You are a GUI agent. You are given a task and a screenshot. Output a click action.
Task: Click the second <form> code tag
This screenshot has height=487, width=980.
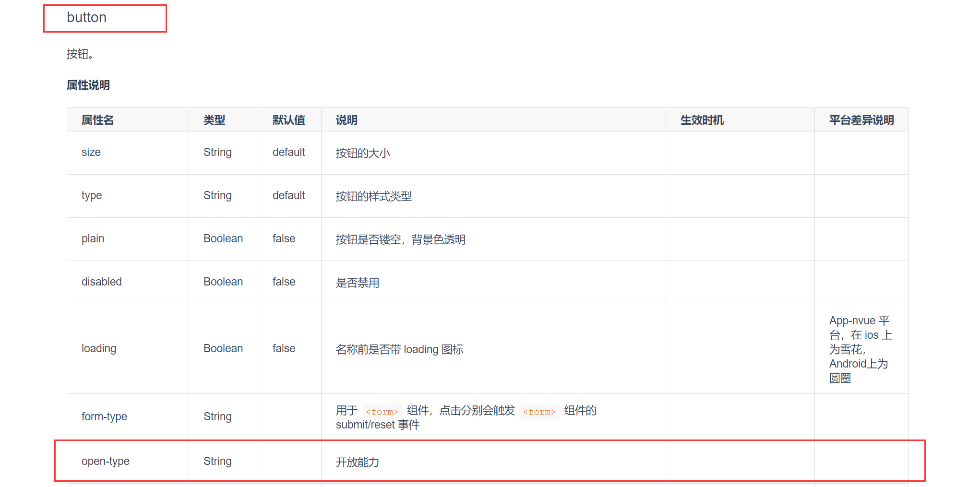[x=539, y=412]
